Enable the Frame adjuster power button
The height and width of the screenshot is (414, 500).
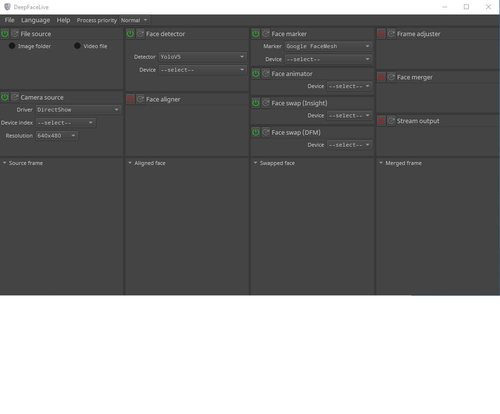coord(381,34)
